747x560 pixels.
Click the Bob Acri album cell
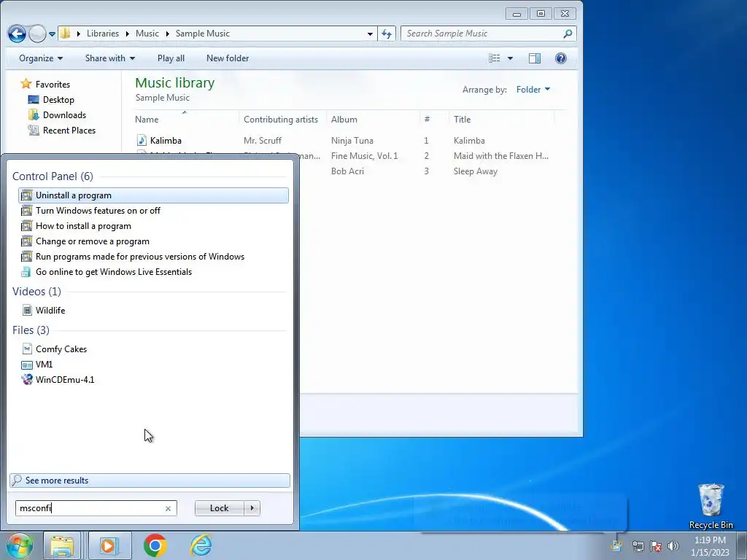[347, 171]
